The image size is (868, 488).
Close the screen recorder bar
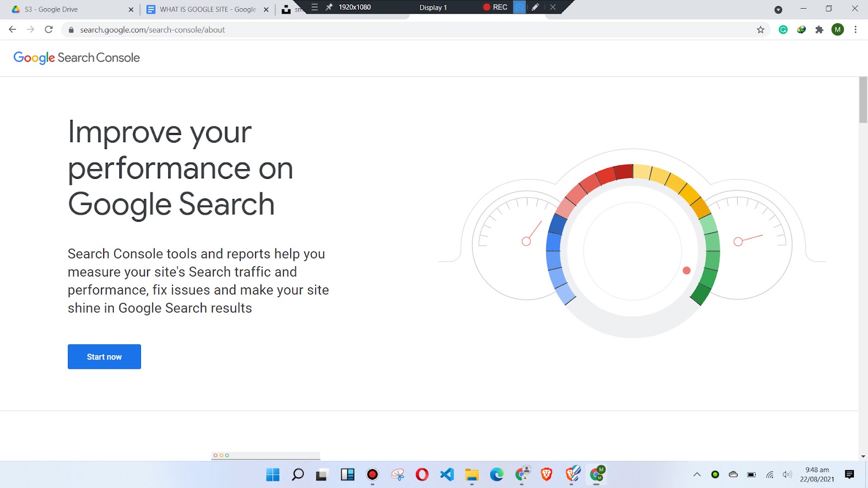553,7
